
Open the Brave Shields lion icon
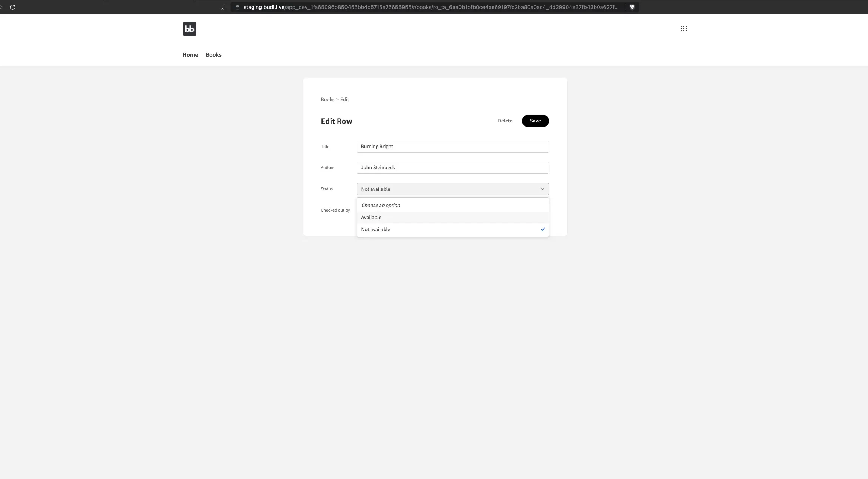click(632, 7)
